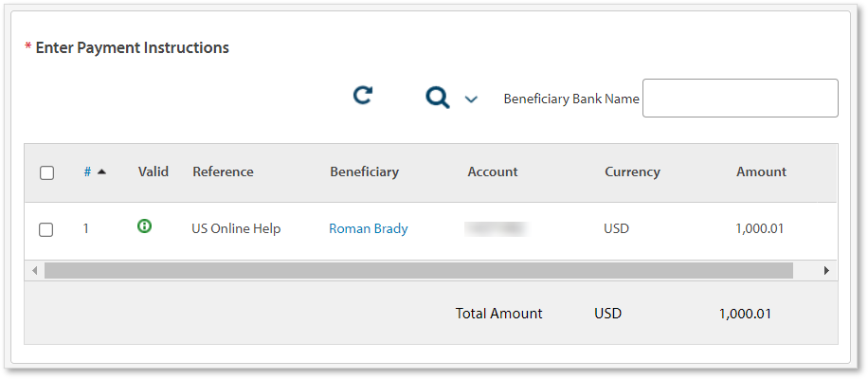Check the row 1 payment checkbox

(46, 229)
